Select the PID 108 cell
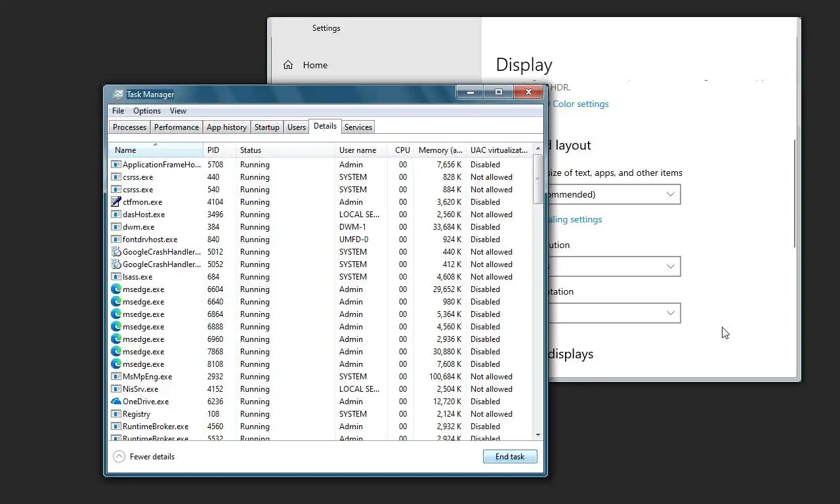 (x=213, y=414)
